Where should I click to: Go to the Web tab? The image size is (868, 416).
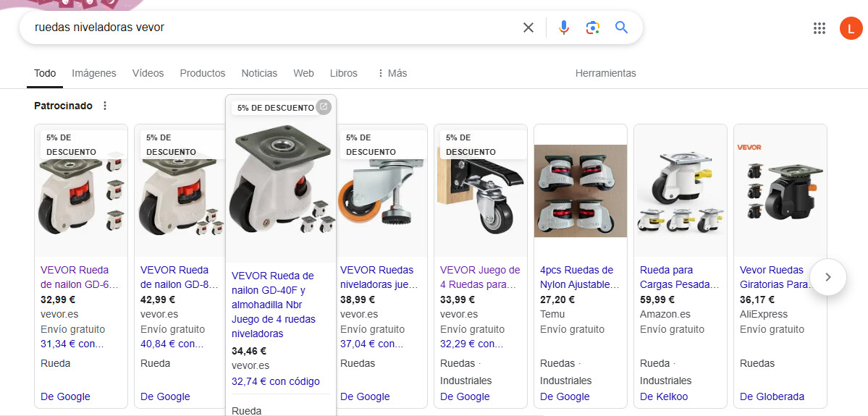(303, 73)
